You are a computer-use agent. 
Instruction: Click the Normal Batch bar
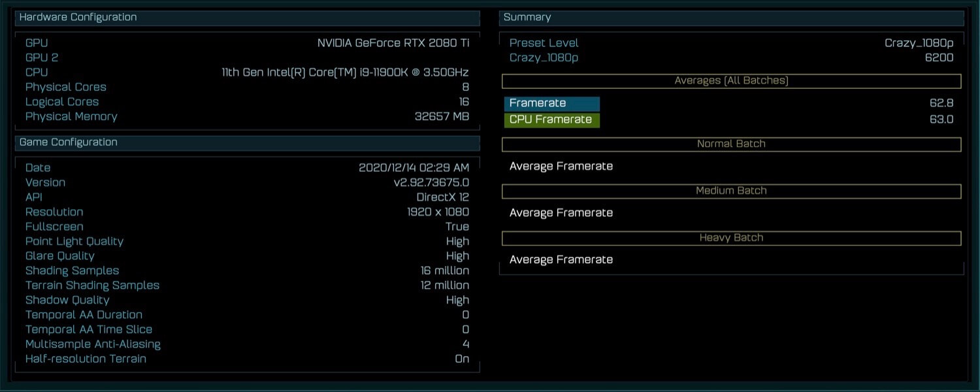[732, 144]
